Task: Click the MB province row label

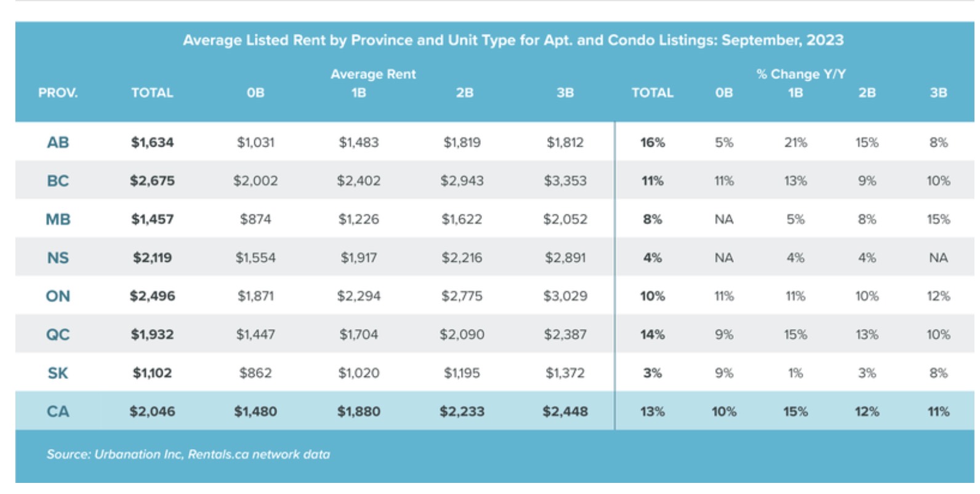Action: tap(58, 219)
